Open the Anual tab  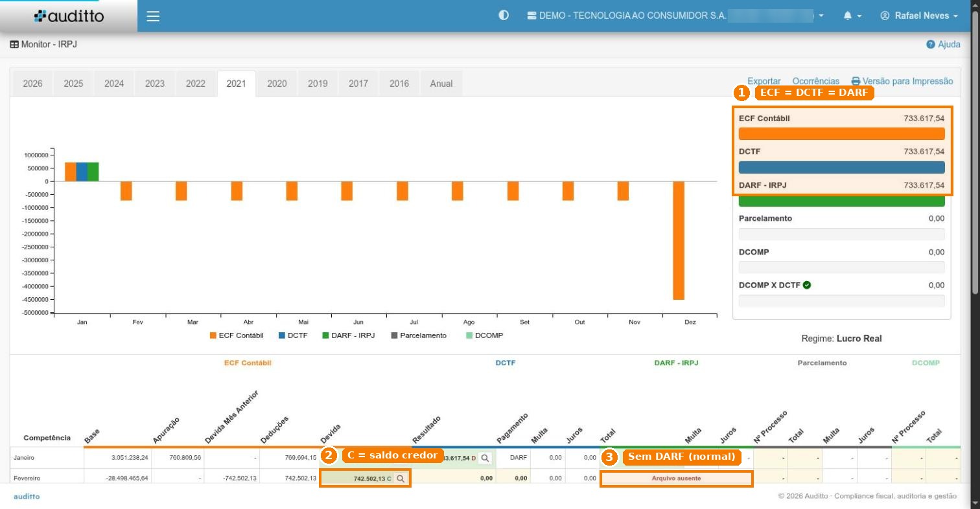point(441,84)
